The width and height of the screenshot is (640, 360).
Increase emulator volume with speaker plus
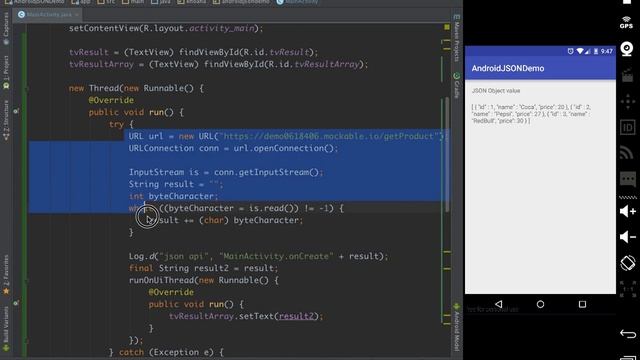[x=627, y=211]
